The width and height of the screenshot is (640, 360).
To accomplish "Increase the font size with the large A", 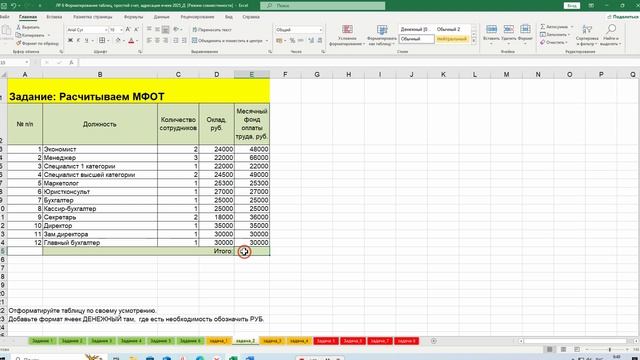I will pyautogui.click(x=128, y=29).
